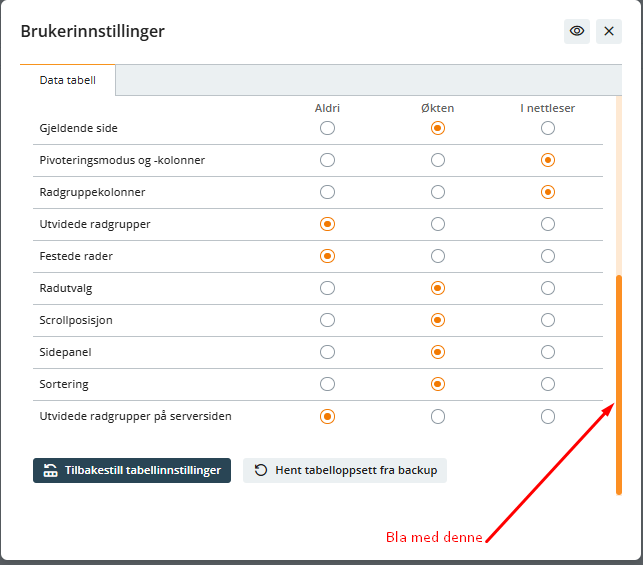The image size is (643, 565).
Task: Set Utvidede radgrupper på serversiden to Økten
Action: [x=438, y=416]
